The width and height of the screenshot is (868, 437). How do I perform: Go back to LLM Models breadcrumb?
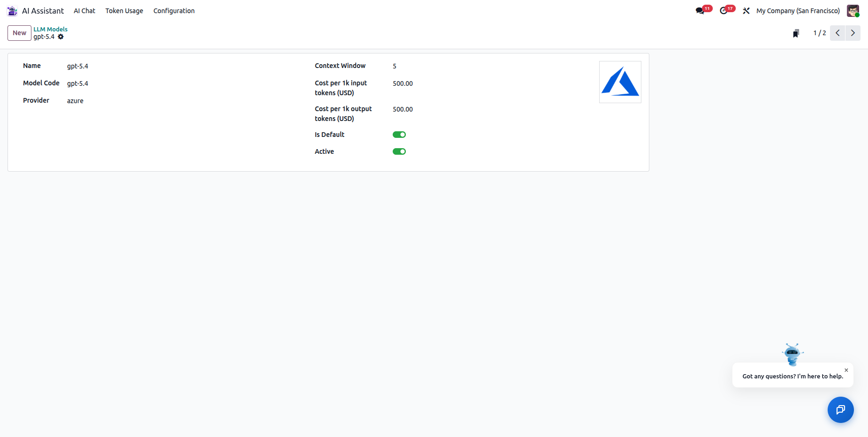pyautogui.click(x=50, y=29)
